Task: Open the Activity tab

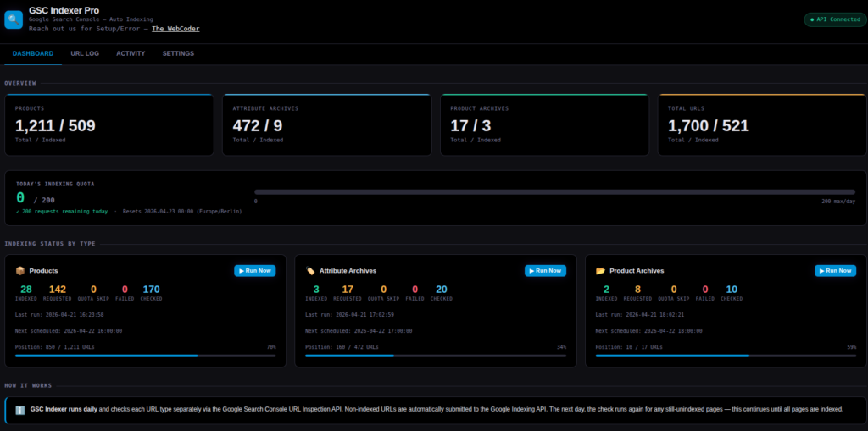Action: [131, 53]
